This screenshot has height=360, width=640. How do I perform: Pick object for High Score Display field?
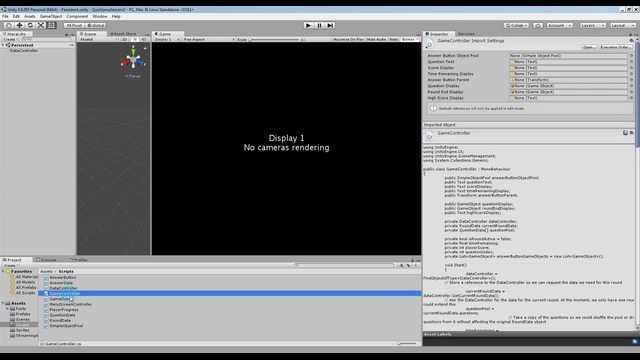pyautogui.click(x=631, y=98)
